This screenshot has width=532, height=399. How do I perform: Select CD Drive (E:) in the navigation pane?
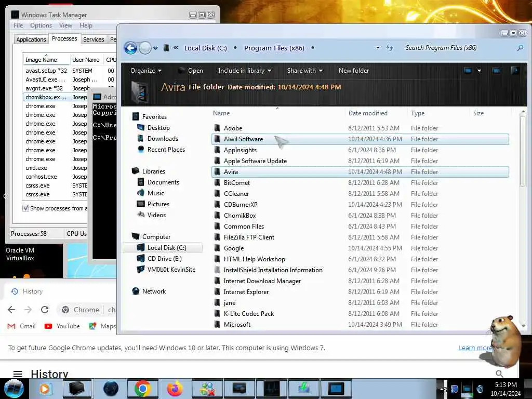click(164, 259)
